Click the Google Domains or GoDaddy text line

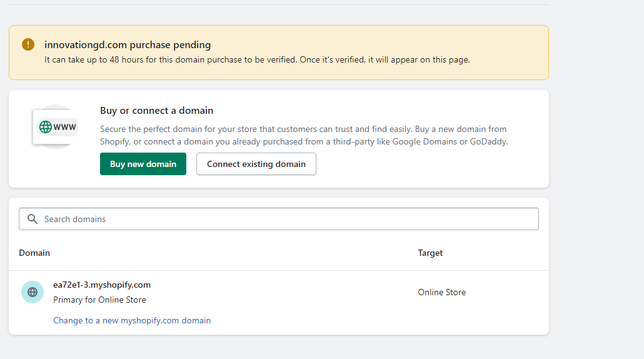pyautogui.click(x=304, y=141)
